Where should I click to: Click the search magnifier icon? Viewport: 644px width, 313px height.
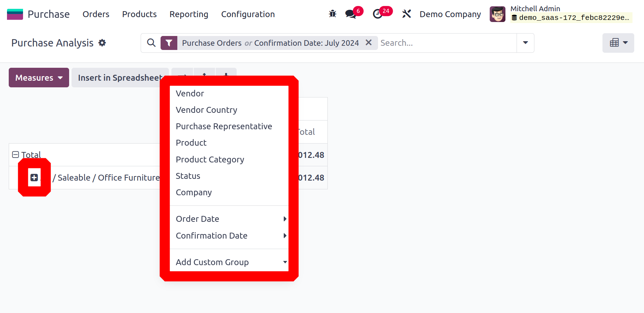tap(151, 43)
